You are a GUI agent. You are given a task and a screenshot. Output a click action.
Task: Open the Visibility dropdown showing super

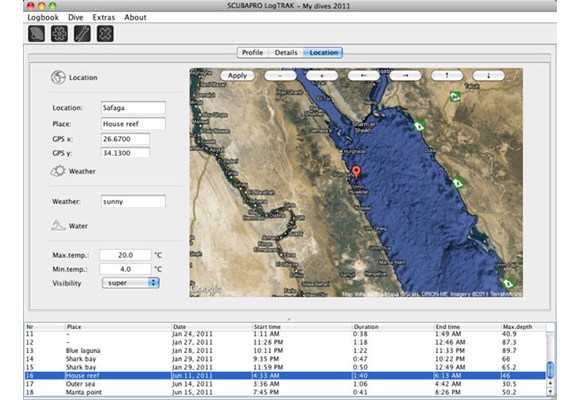pyautogui.click(x=131, y=283)
